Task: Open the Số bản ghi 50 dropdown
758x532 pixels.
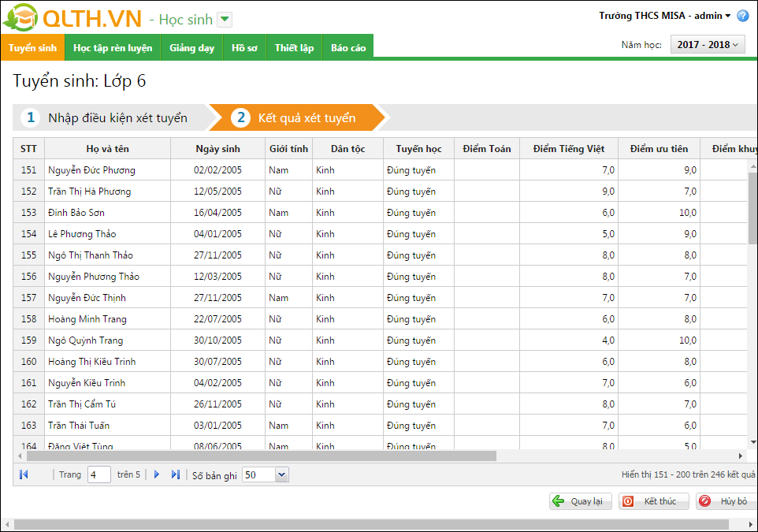Action: tap(282, 475)
